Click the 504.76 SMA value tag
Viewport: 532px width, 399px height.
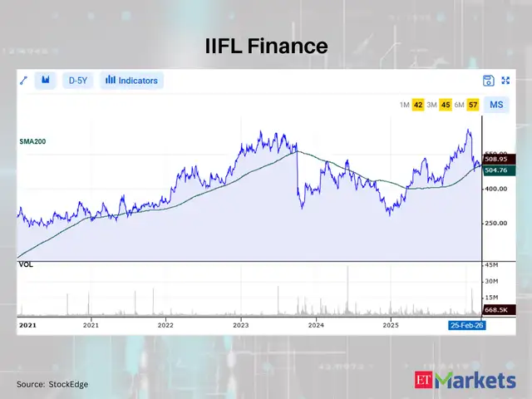(499, 170)
